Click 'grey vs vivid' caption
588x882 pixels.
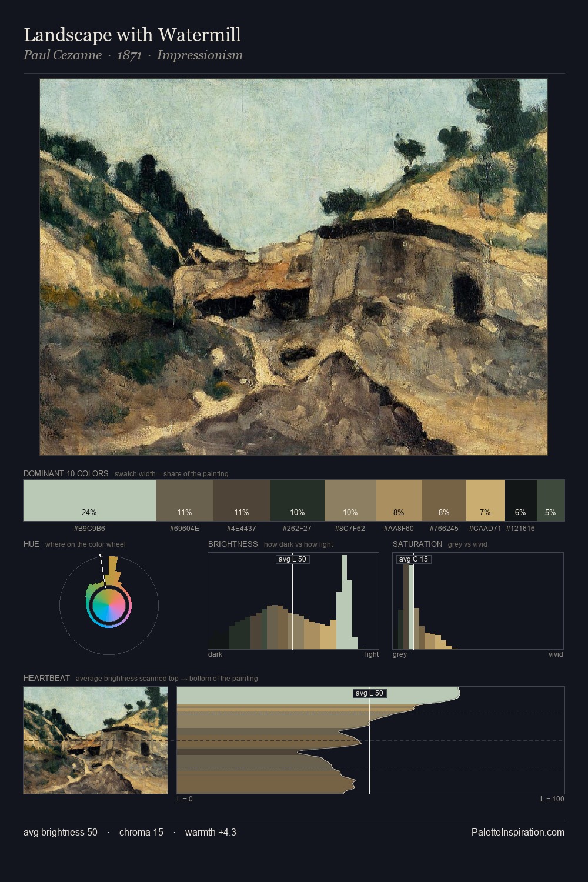click(x=467, y=544)
